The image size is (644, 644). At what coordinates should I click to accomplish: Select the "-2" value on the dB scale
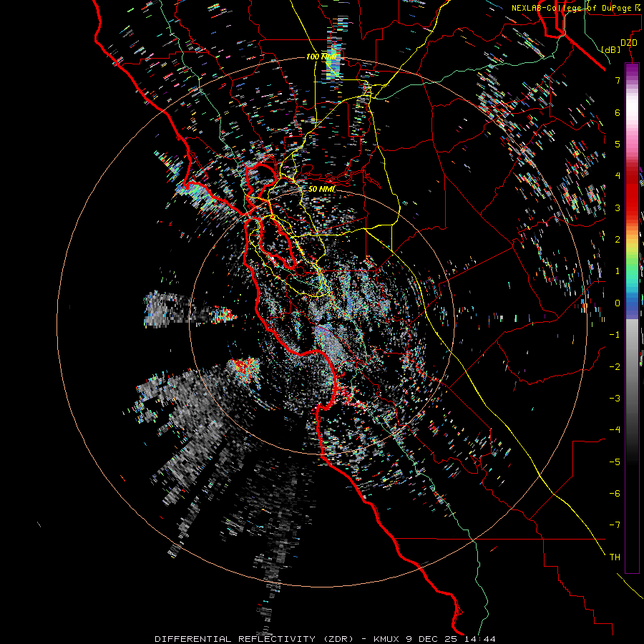[x=615, y=367]
